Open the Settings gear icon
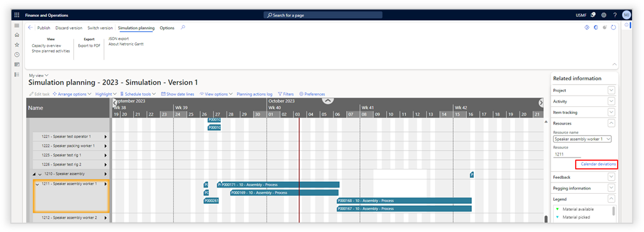Screen dimensions: 644x232 tap(604, 15)
